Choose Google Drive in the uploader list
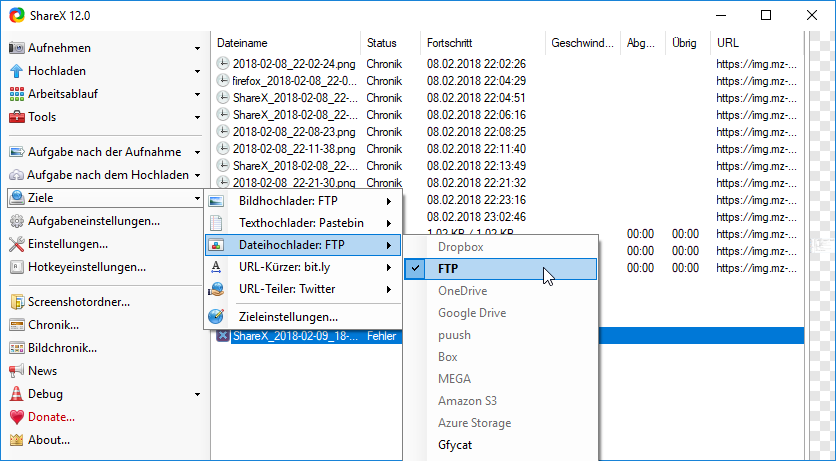836x461 pixels. (472, 313)
